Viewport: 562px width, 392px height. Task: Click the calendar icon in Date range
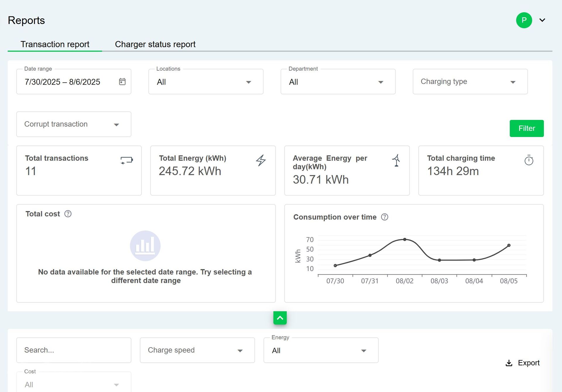122,82
